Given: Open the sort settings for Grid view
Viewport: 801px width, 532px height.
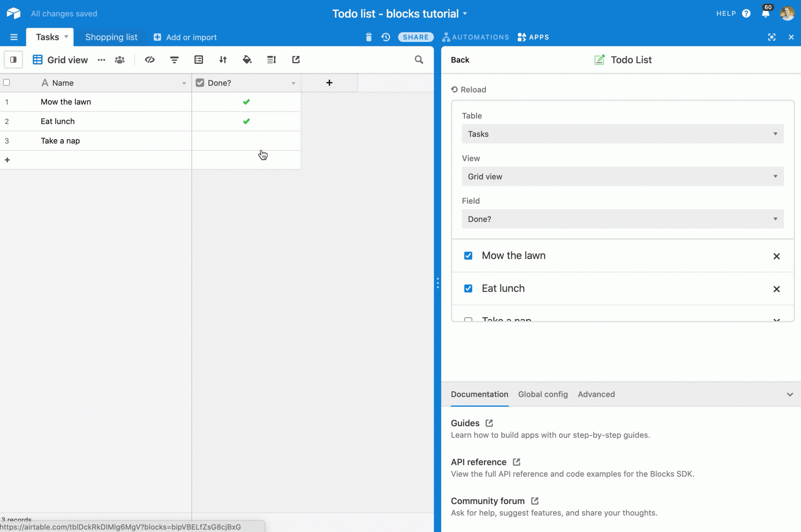Looking at the screenshot, I should (x=223, y=59).
